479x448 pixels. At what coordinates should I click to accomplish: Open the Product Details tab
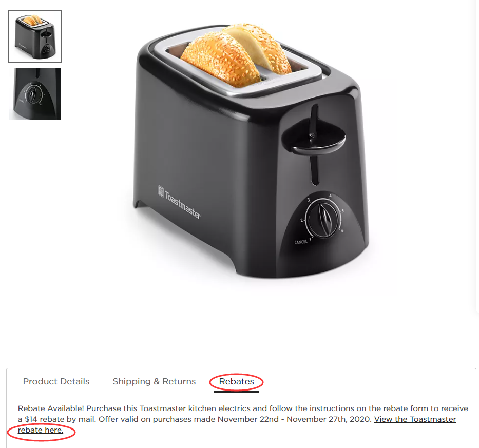[x=56, y=381]
